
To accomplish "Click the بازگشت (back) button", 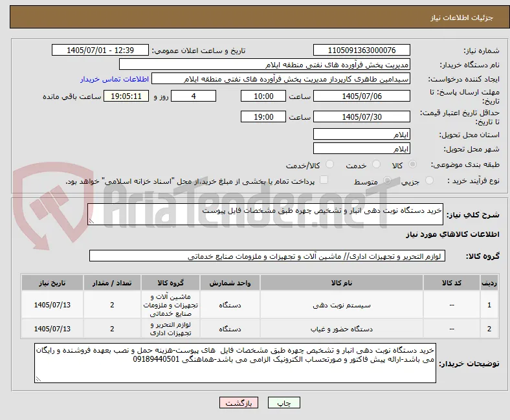I will [x=239, y=403].
